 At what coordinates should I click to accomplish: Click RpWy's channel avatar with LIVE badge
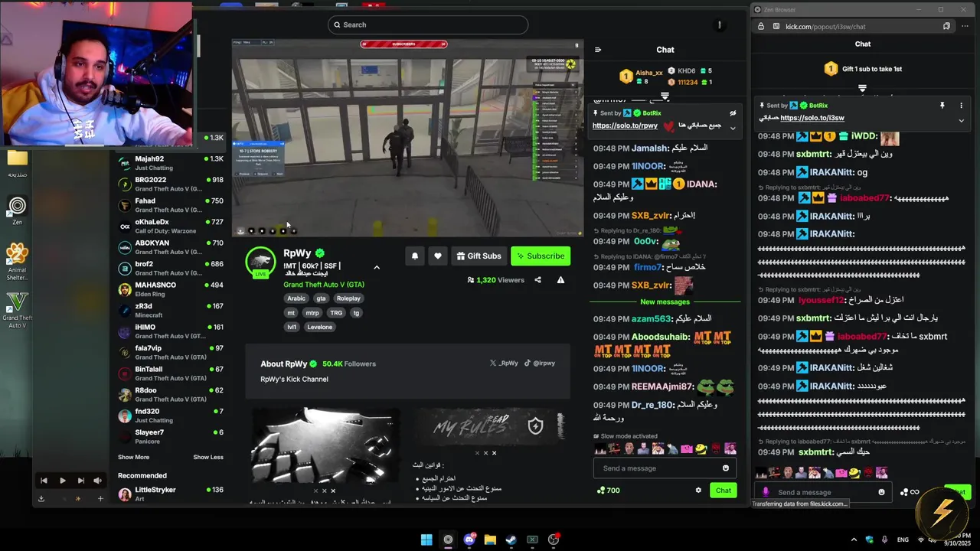[x=260, y=262]
